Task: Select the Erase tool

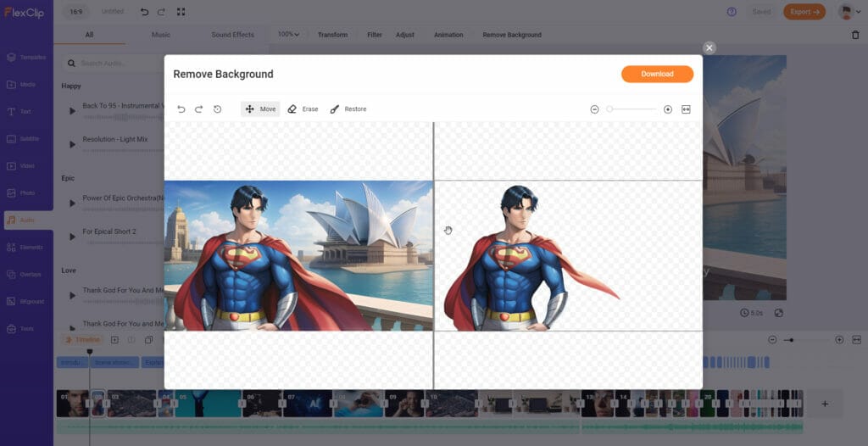Action: (x=303, y=109)
